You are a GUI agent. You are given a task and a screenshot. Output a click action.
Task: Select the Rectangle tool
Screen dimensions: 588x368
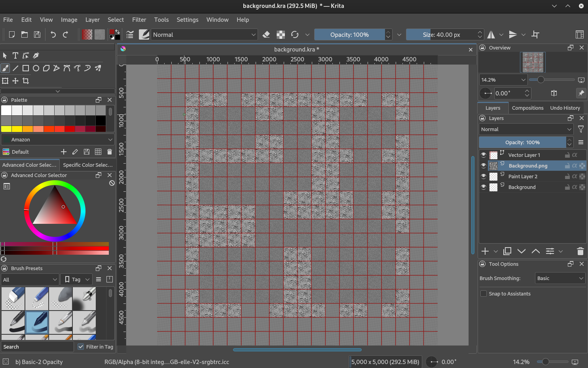coord(26,68)
